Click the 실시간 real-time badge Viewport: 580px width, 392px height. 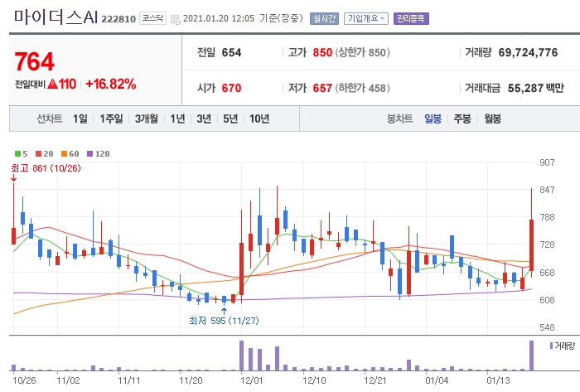tap(324, 18)
